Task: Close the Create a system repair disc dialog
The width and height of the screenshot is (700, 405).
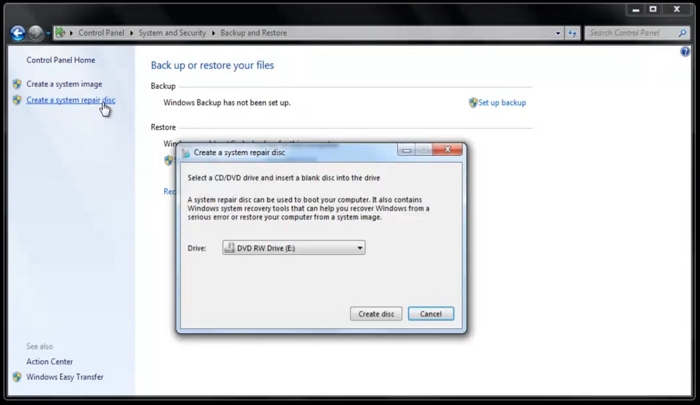Action: pyautogui.click(x=448, y=150)
